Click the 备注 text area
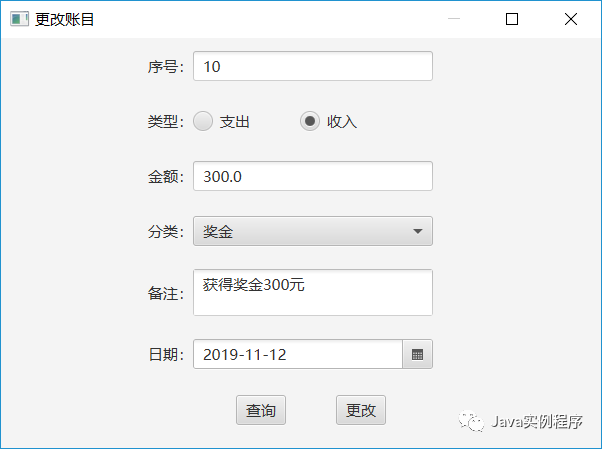This screenshot has height=449, width=602. pyautogui.click(x=313, y=293)
